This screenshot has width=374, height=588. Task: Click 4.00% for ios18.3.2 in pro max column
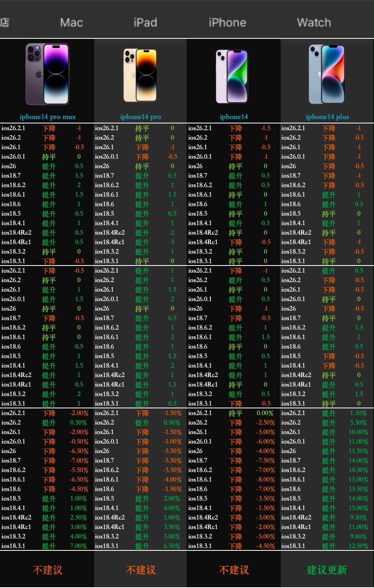78,537
